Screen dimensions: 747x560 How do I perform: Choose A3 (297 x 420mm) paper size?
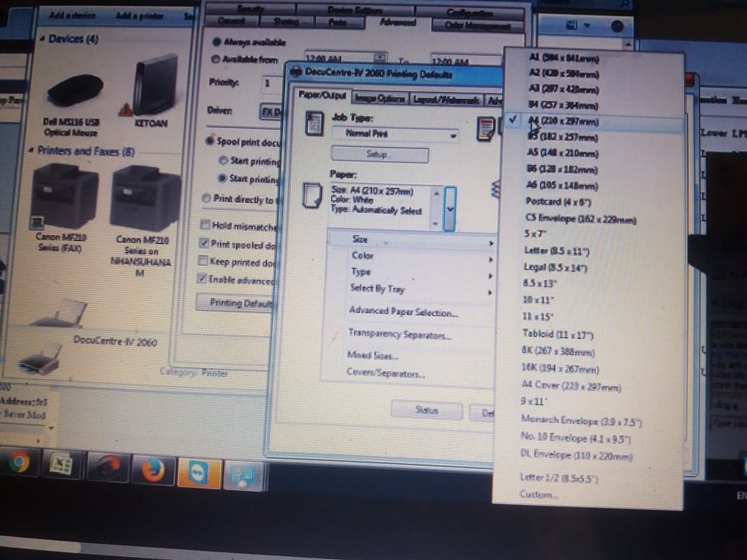point(563,89)
